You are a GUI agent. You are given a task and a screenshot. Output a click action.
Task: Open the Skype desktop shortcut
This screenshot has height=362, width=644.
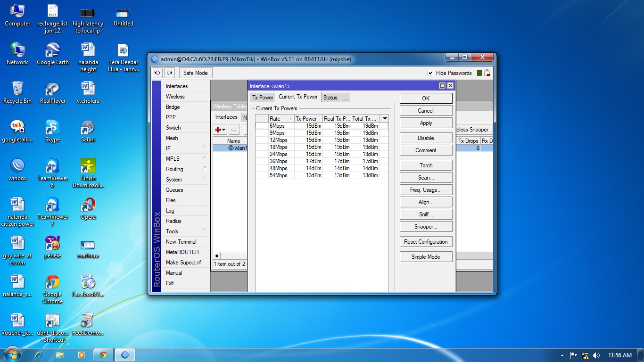tap(53, 131)
